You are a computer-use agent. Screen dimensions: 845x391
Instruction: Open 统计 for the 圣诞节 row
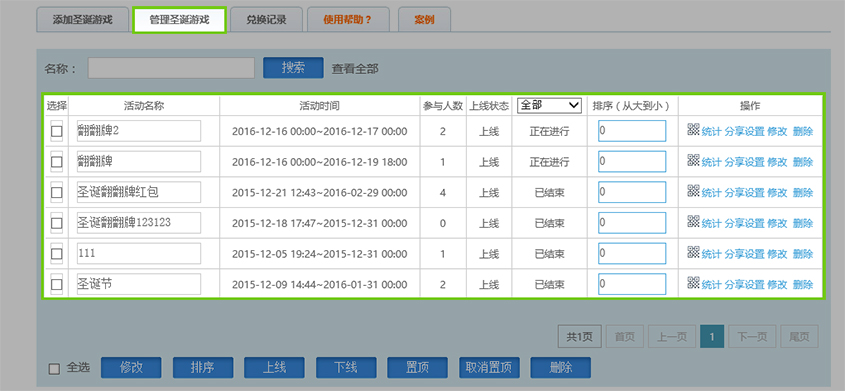point(711,285)
